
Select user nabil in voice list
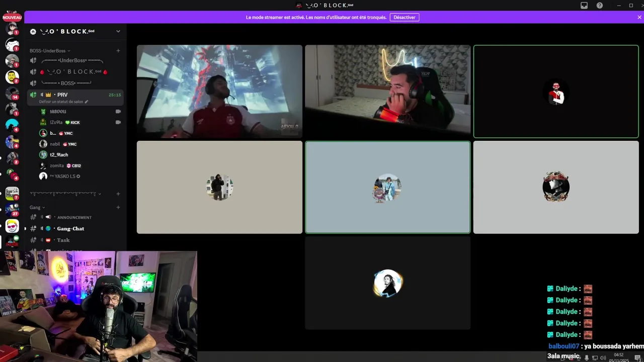[80, 144]
